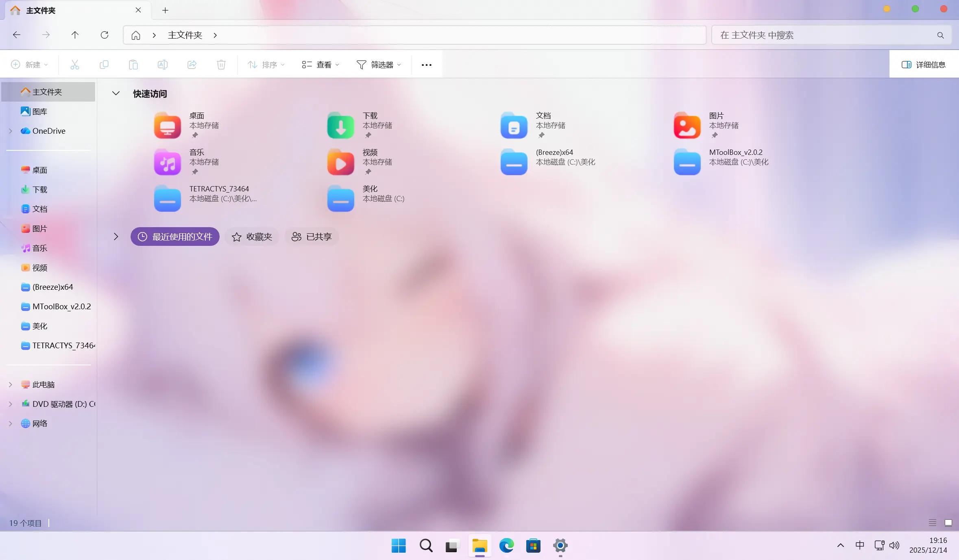This screenshot has width=959, height=560.
Task: Switch to the 收藏夹 tab
Action: pos(251,237)
